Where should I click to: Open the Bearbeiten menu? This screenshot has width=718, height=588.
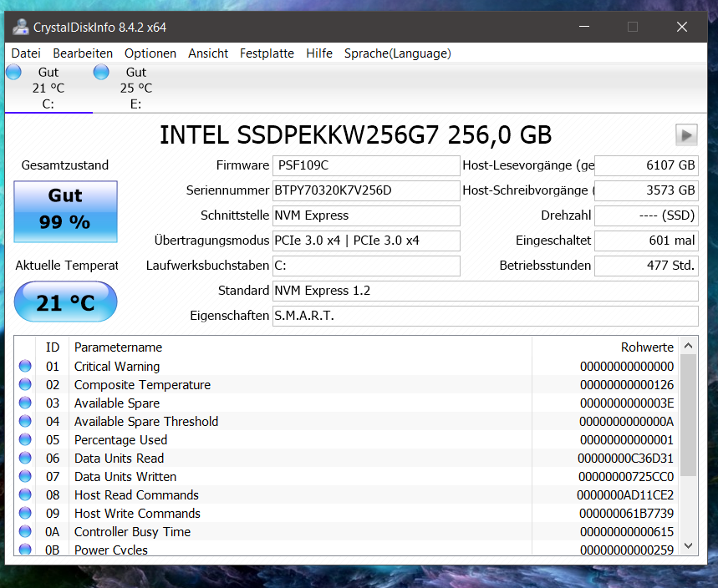click(x=83, y=53)
